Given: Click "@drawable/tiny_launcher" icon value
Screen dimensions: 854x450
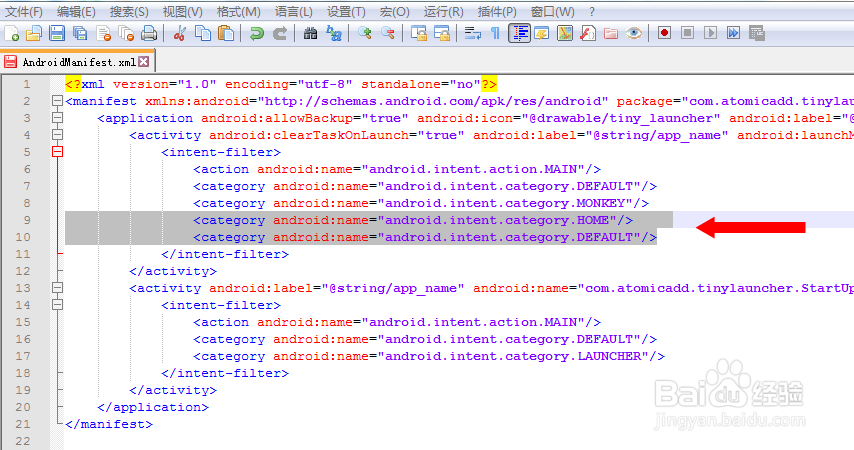Looking at the screenshot, I should pyautogui.click(x=621, y=118).
